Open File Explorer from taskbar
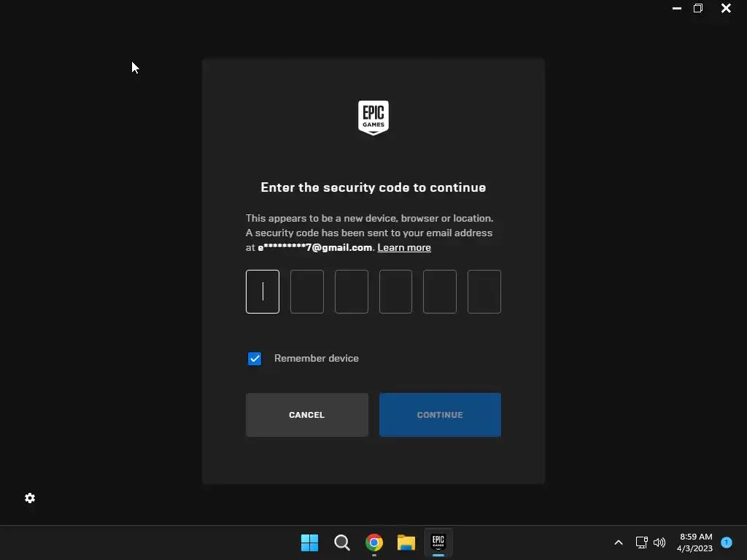 [x=406, y=542]
